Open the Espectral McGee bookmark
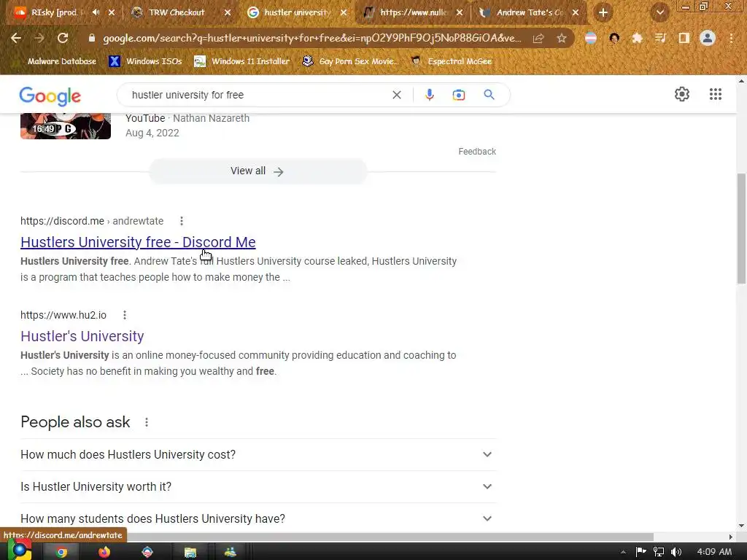The width and height of the screenshot is (747, 560). click(x=451, y=61)
